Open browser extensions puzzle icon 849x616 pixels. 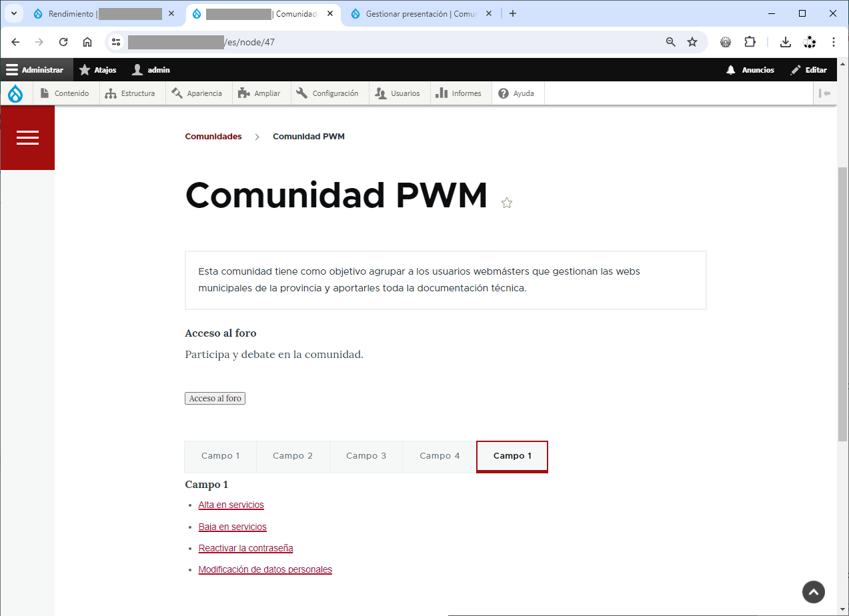(x=750, y=42)
